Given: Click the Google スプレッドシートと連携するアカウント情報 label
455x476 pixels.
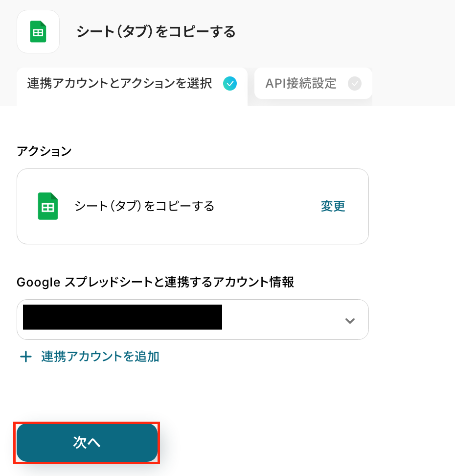Looking at the screenshot, I should point(155,282).
